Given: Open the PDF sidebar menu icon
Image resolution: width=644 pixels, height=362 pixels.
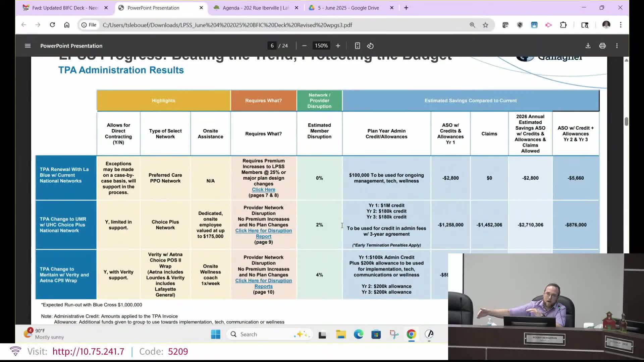Looking at the screenshot, I should pyautogui.click(x=28, y=46).
